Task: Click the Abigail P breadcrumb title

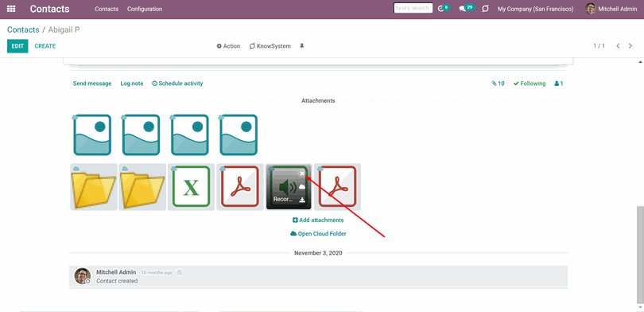Action: tap(64, 29)
